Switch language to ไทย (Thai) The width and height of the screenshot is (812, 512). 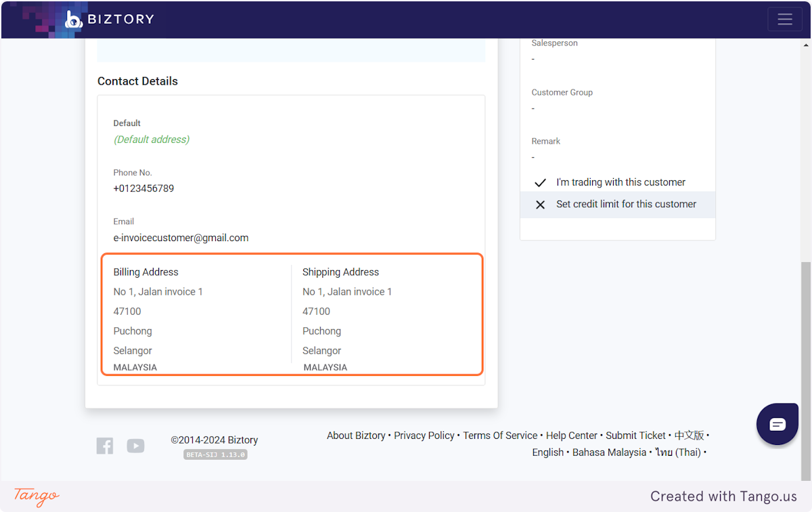click(678, 452)
